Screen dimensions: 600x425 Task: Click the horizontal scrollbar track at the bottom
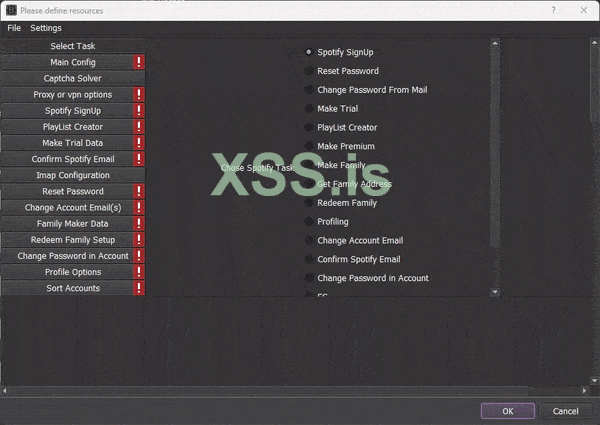point(294,391)
